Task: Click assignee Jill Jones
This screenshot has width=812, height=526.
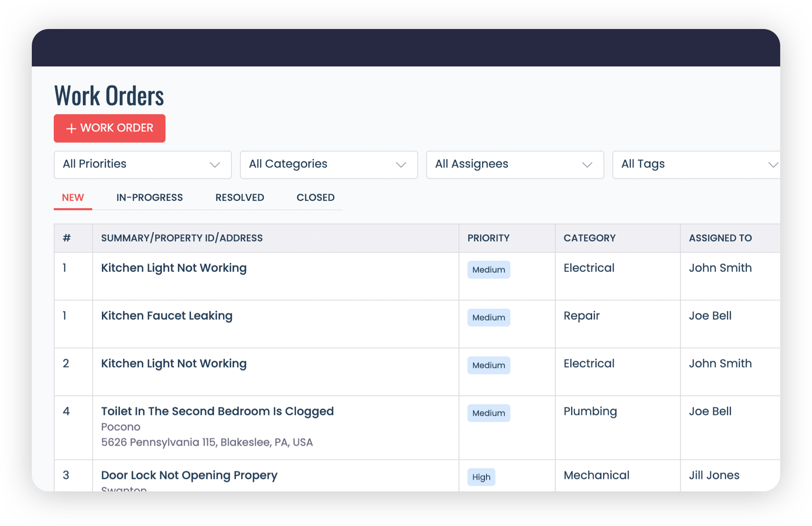Action: pos(714,475)
